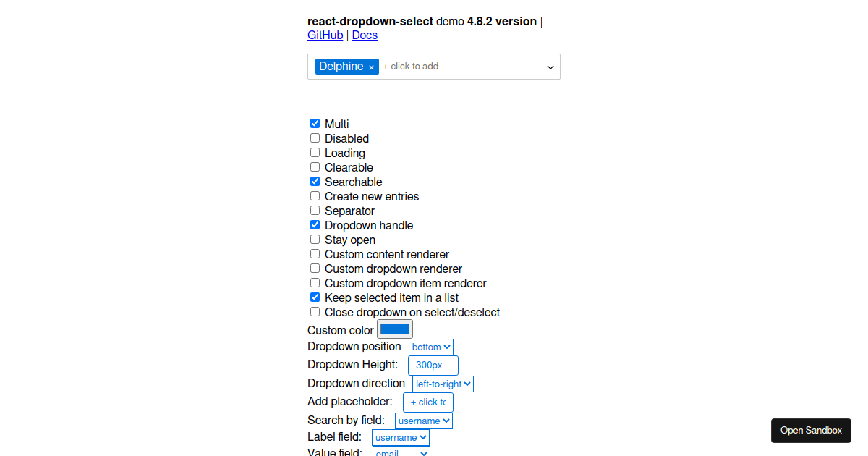The height and width of the screenshot is (456, 868).
Task: Open the GitHub link
Action: tap(325, 35)
